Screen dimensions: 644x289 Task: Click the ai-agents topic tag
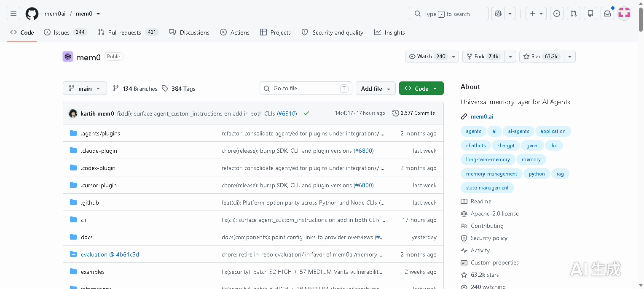pos(518,131)
